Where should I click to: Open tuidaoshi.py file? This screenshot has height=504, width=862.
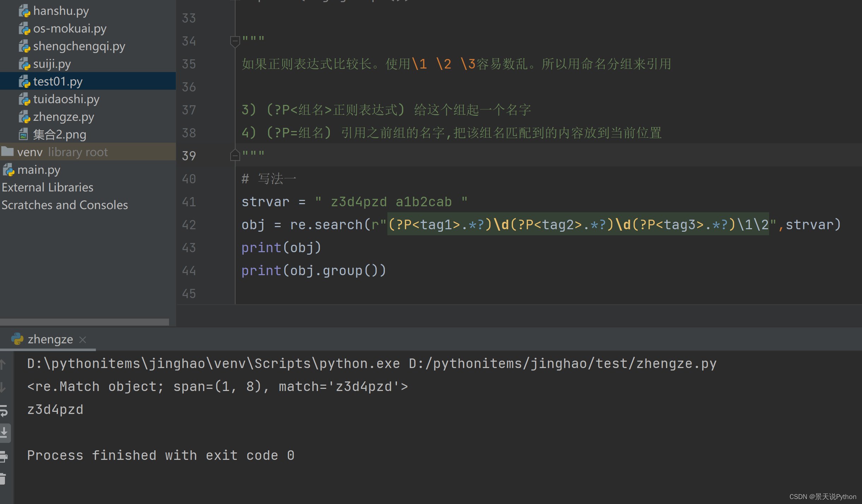tap(66, 99)
